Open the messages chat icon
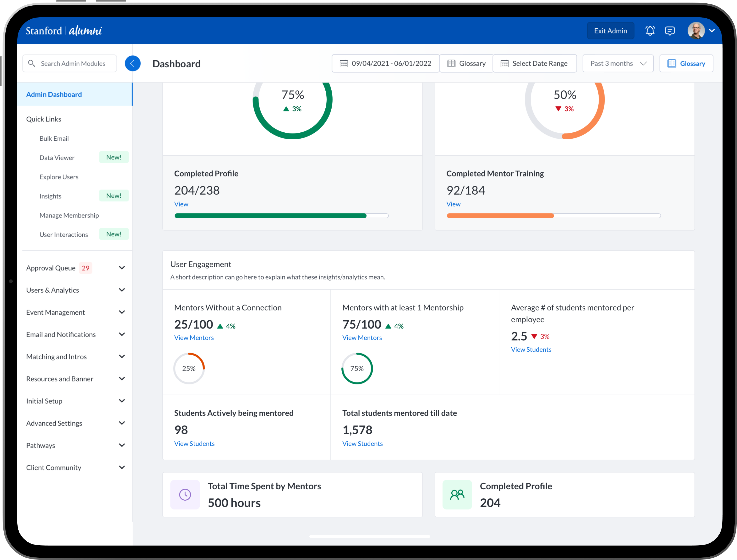This screenshot has width=737, height=560. (x=670, y=31)
